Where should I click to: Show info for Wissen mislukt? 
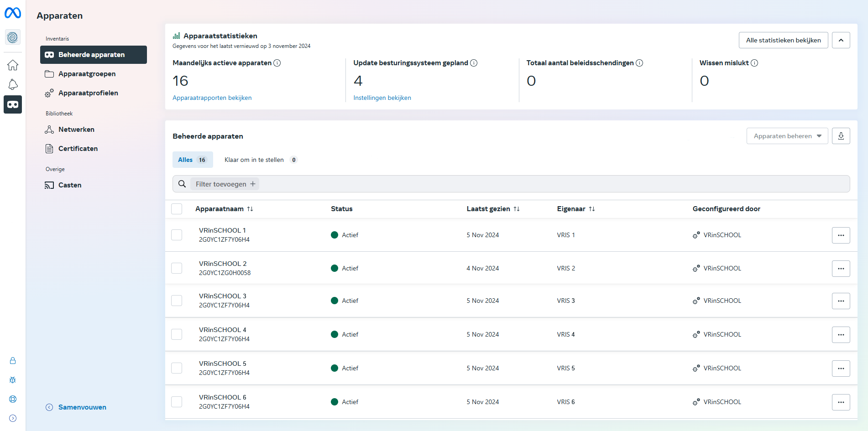754,63
